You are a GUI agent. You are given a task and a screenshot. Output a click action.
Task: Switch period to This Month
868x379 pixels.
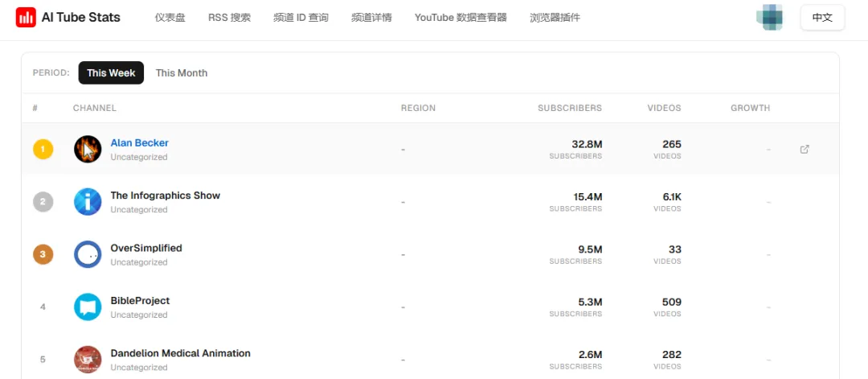coord(182,72)
